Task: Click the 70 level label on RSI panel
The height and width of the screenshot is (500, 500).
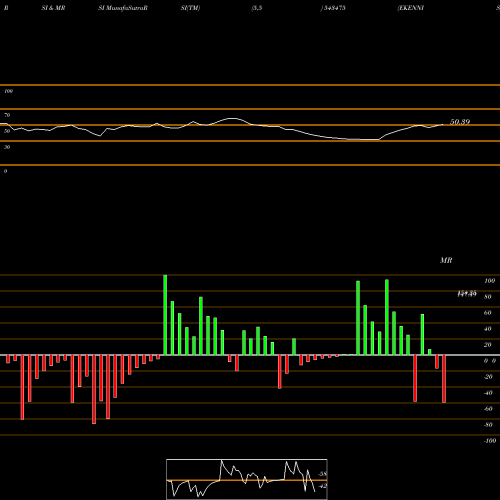Action: tap(7, 115)
